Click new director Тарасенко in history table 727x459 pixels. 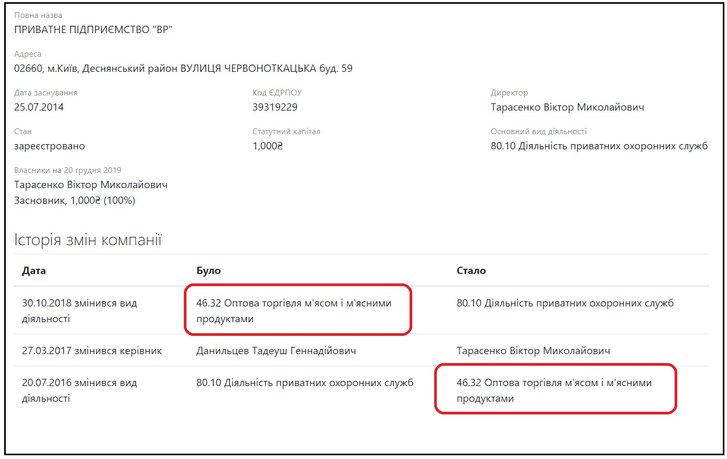point(539,351)
